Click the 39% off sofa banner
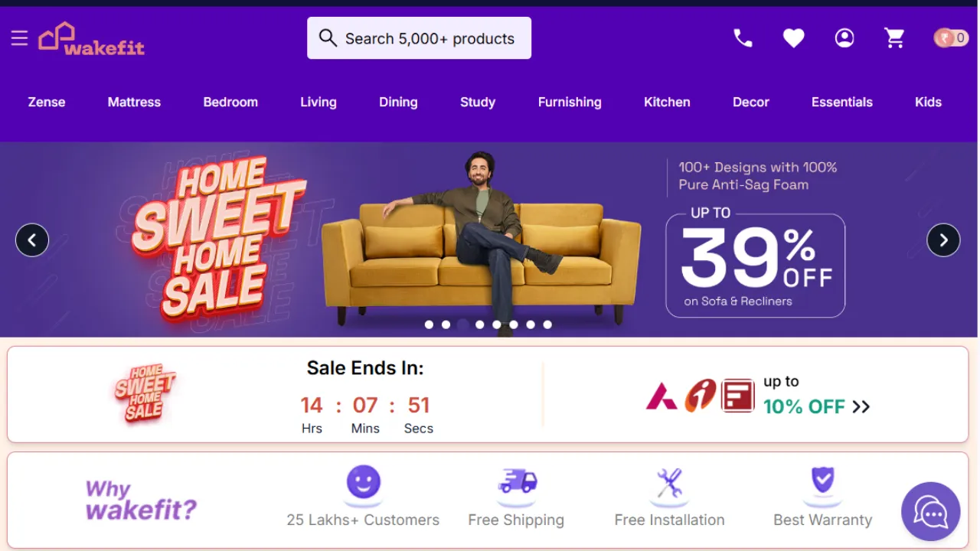The height and width of the screenshot is (551, 980). click(x=755, y=264)
